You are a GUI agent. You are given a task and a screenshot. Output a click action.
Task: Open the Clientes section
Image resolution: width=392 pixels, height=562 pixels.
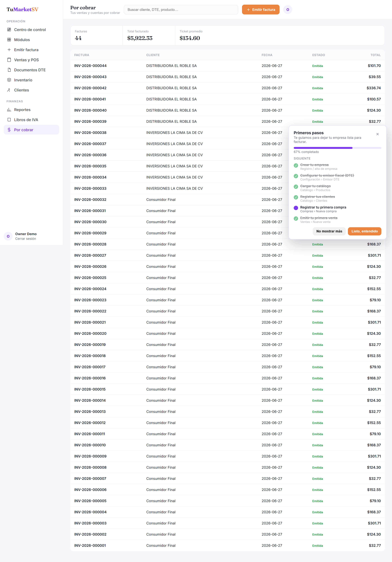(31, 90)
